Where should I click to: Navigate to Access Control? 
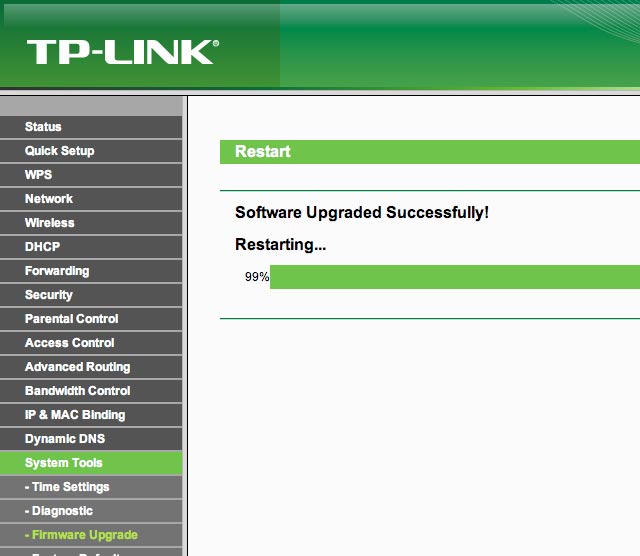point(69,343)
